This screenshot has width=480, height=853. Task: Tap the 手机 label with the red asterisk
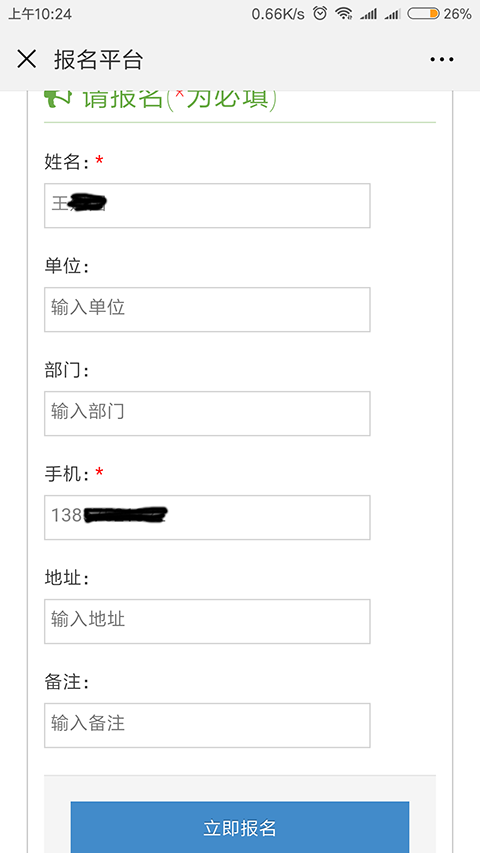pyautogui.click(x=73, y=474)
